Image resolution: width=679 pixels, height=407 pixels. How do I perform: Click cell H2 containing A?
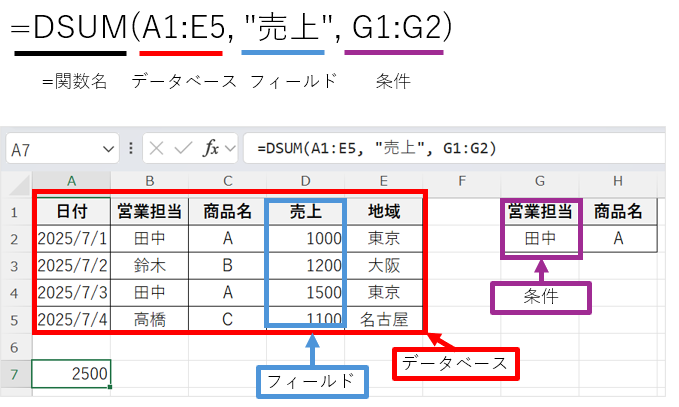coord(618,239)
